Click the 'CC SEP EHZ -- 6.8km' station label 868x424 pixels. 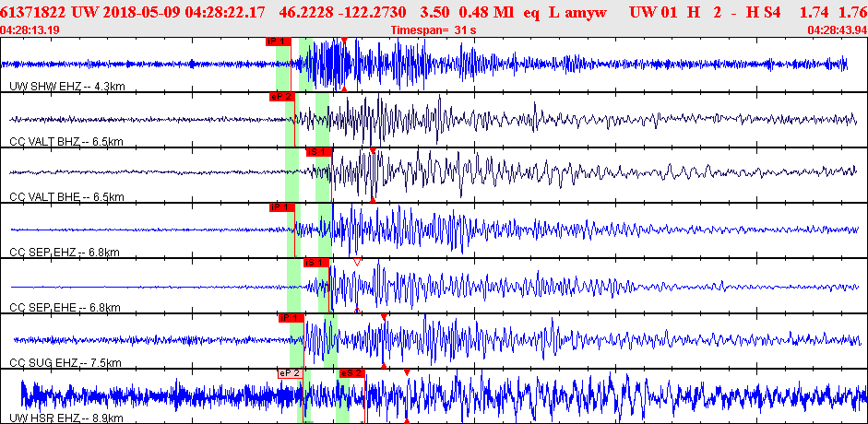pos(65,253)
